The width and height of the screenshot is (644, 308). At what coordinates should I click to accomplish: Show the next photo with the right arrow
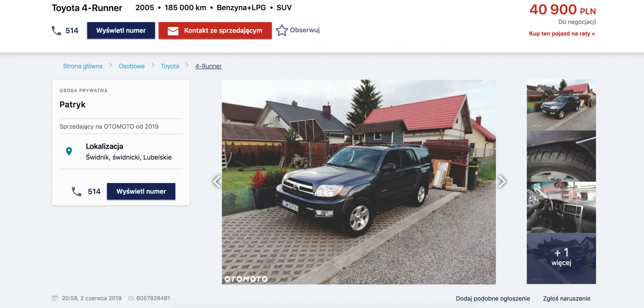point(502,181)
